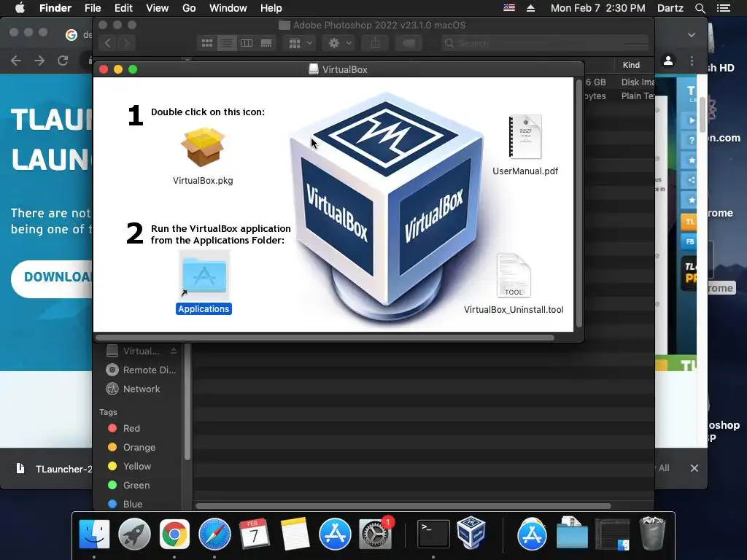Open Launchpad from the Dock
Viewport: 747px width, 560px height.
[x=134, y=534]
